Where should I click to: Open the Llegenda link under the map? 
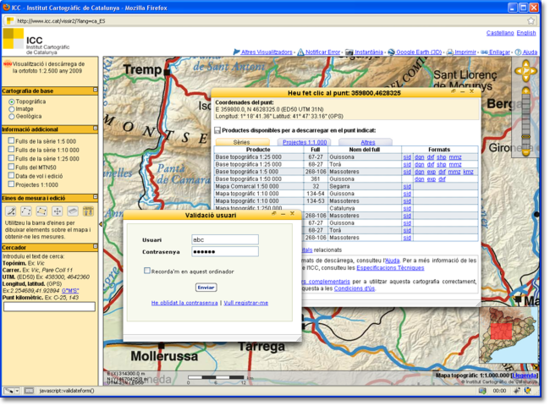524,375
